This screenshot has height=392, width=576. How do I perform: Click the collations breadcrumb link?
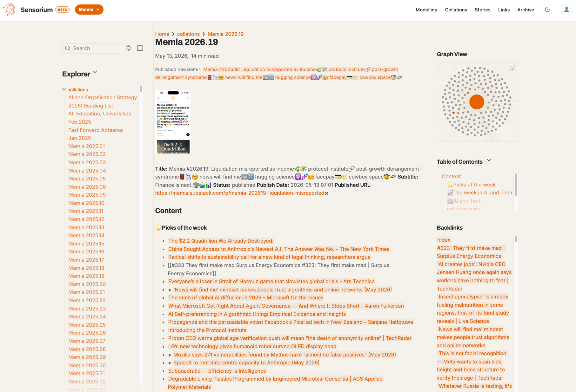tap(188, 34)
